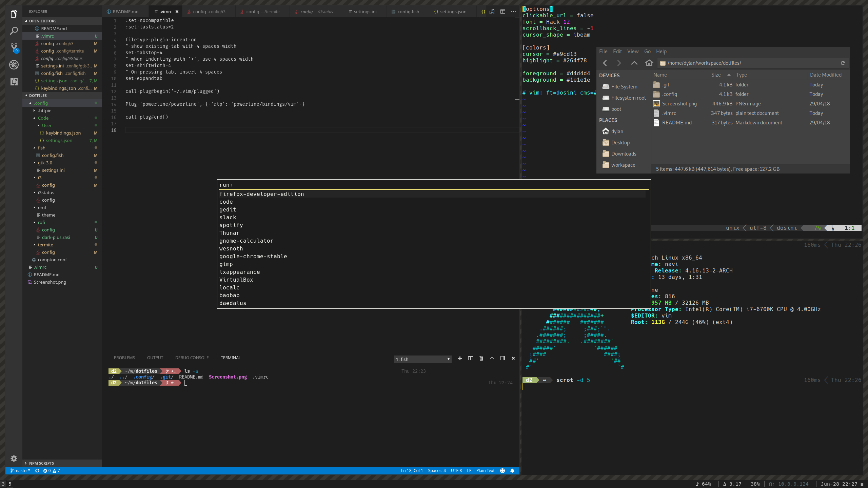Open the Debug view icon
Screen dimensions: 868x488
click(x=14, y=65)
